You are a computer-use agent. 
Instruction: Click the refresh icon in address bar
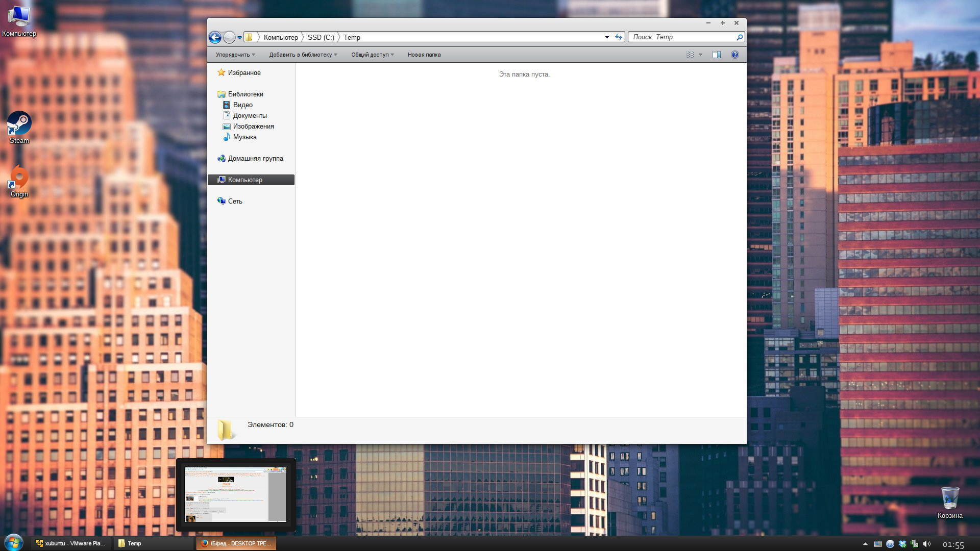pyautogui.click(x=619, y=37)
